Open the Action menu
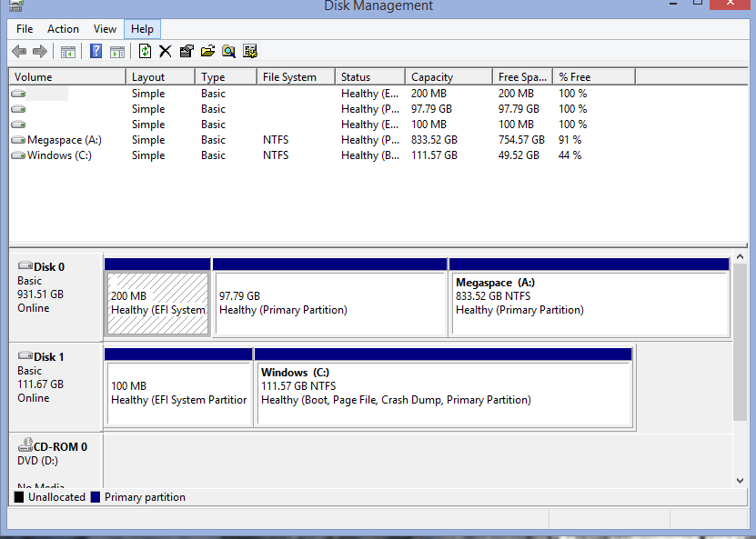Image resolution: width=756 pixels, height=539 pixels. pyautogui.click(x=63, y=29)
